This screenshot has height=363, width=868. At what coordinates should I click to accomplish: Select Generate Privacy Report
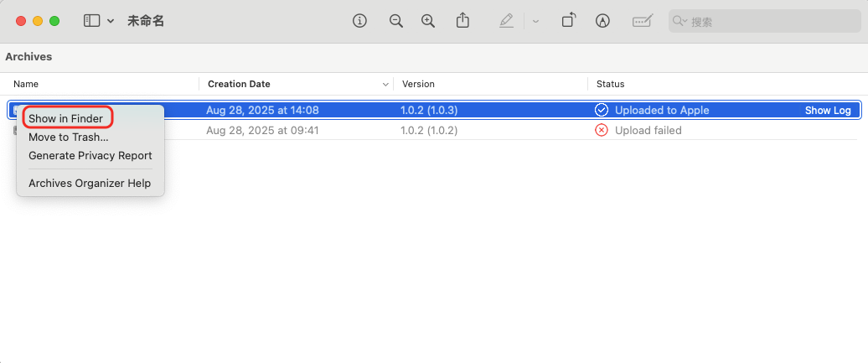pos(90,156)
